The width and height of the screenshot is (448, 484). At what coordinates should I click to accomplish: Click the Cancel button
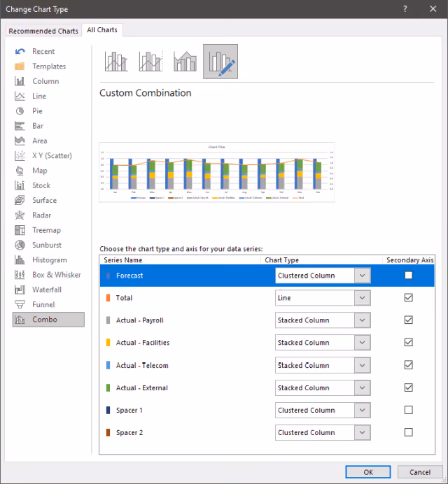pos(420,472)
